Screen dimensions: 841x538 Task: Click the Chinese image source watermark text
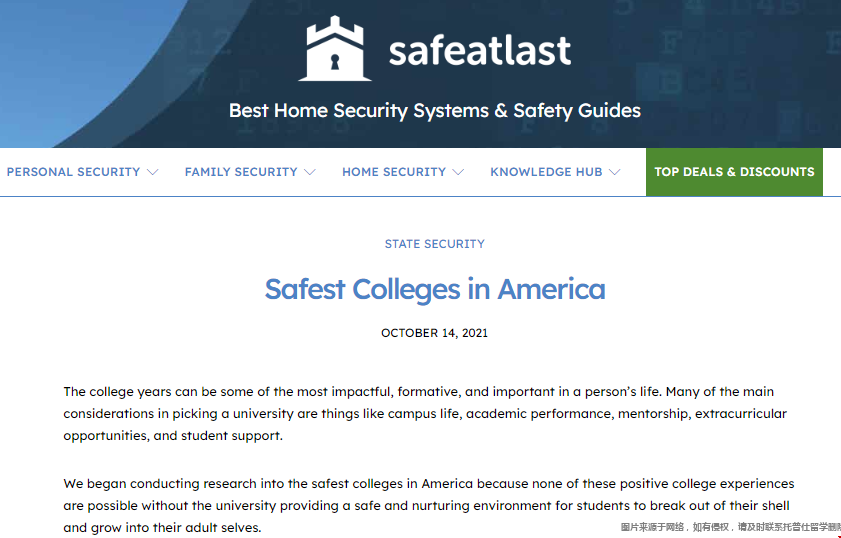pyautogui.click(x=731, y=528)
